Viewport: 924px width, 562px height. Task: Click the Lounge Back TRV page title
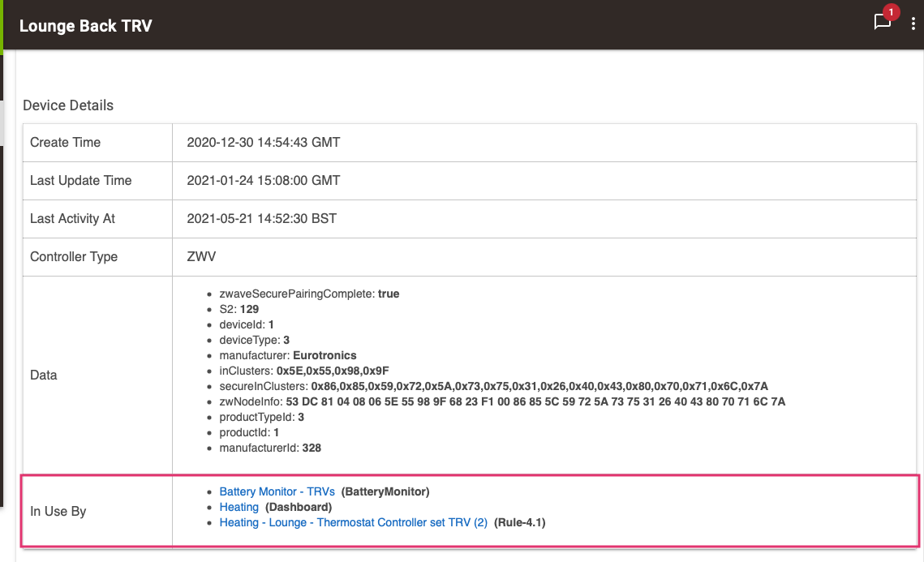point(85,26)
